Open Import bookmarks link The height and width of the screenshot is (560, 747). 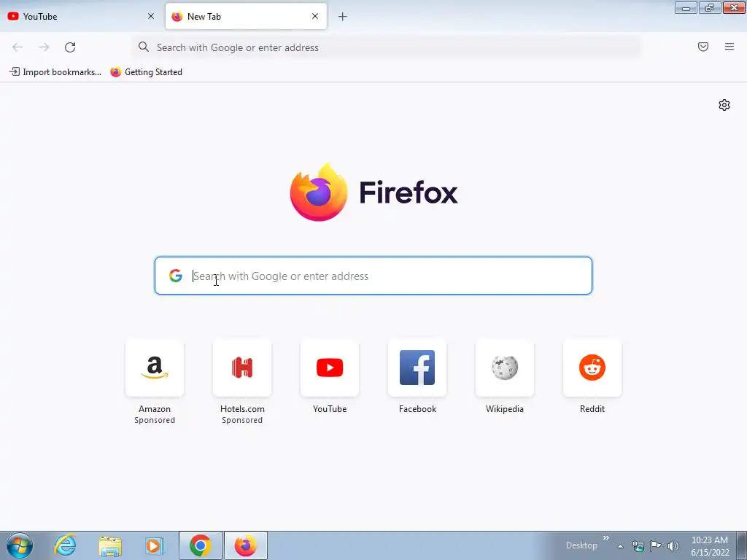pyautogui.click(x=55, y=72)
